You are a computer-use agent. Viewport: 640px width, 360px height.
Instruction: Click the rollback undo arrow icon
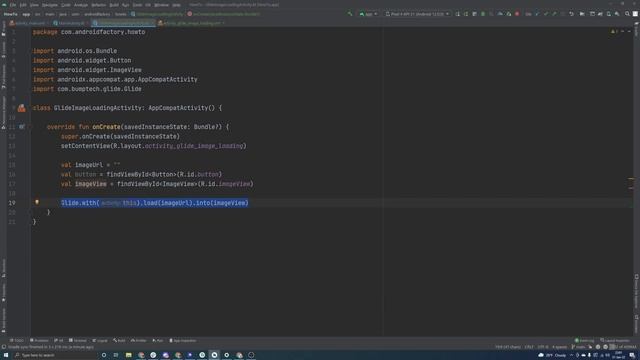(571, 14)
